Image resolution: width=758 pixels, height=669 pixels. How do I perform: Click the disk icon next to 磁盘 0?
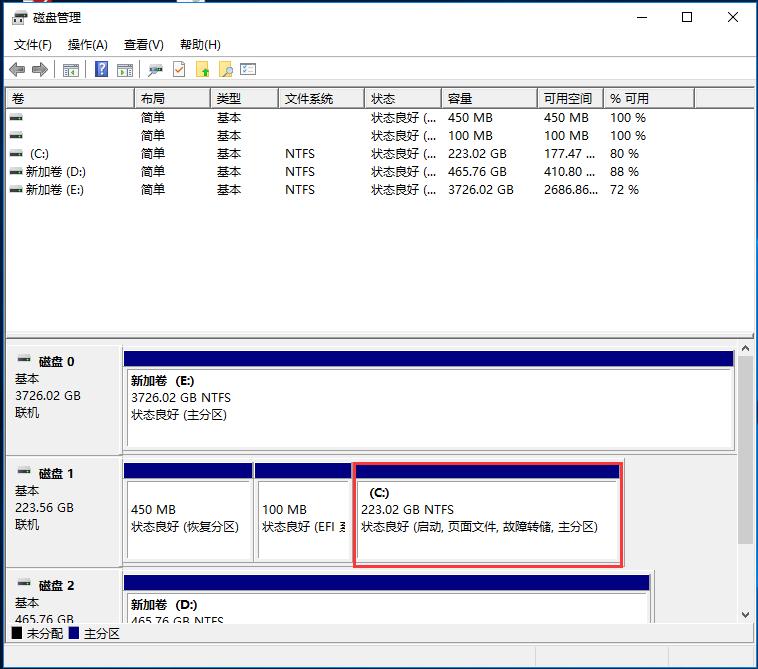pos(24,359)
